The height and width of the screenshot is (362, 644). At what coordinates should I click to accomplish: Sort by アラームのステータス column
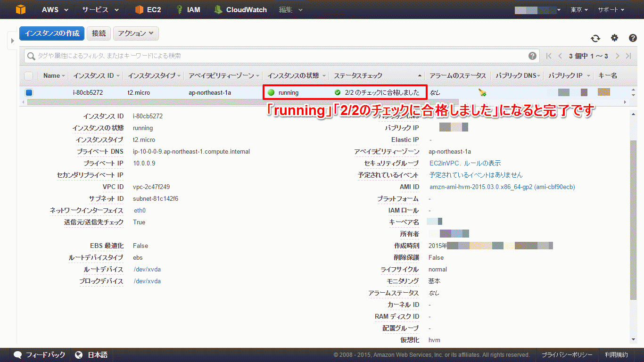(457, 75)
